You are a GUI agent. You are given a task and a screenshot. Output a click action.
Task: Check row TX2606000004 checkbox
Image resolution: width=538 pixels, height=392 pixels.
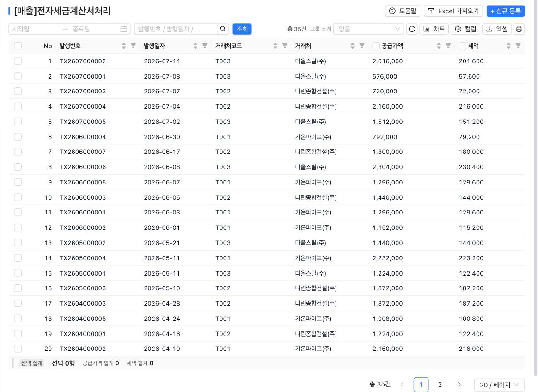click(18, 137)
